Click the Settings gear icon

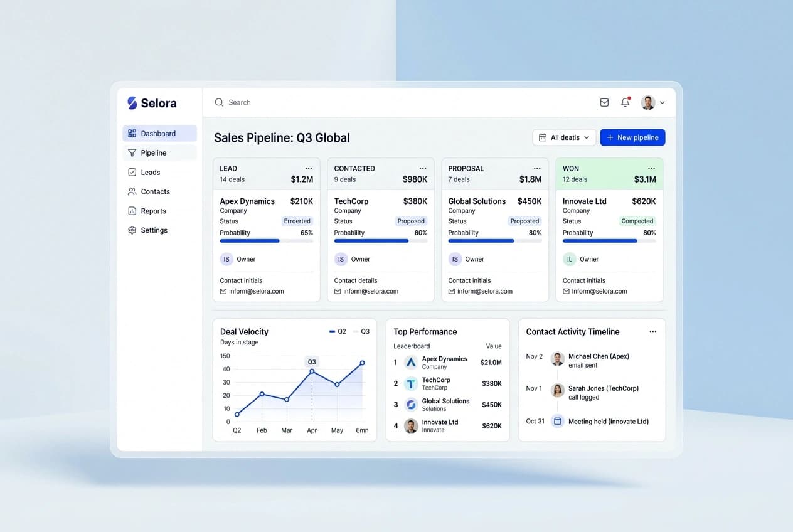click(132, 230)
